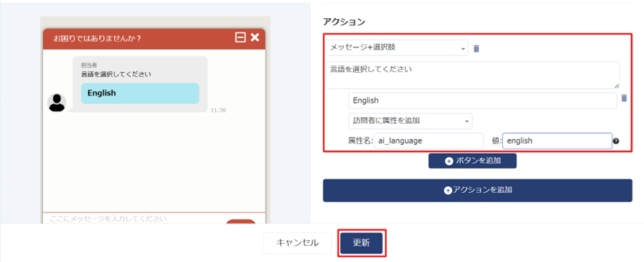Click the アクション section heading
The image size is (644, 262).
pyautogui.click(x=345, y=22)
